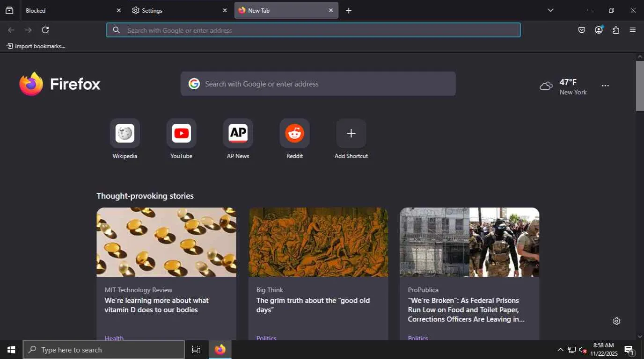Open Task View on the taskbar

pos(196,350)
